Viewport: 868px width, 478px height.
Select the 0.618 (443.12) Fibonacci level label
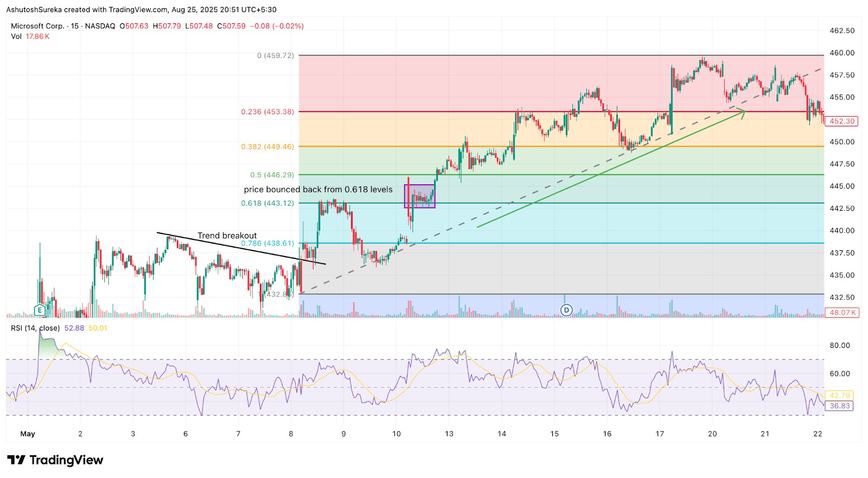click(267, 203)
